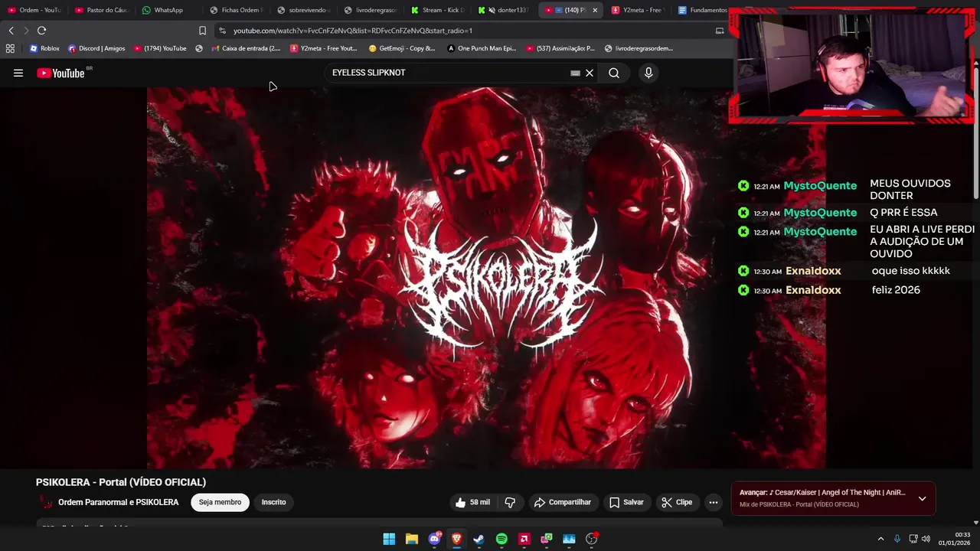Switch to Fundamentos tab
The width and height of the screenshot is (980, 551).
coord(702,10)
